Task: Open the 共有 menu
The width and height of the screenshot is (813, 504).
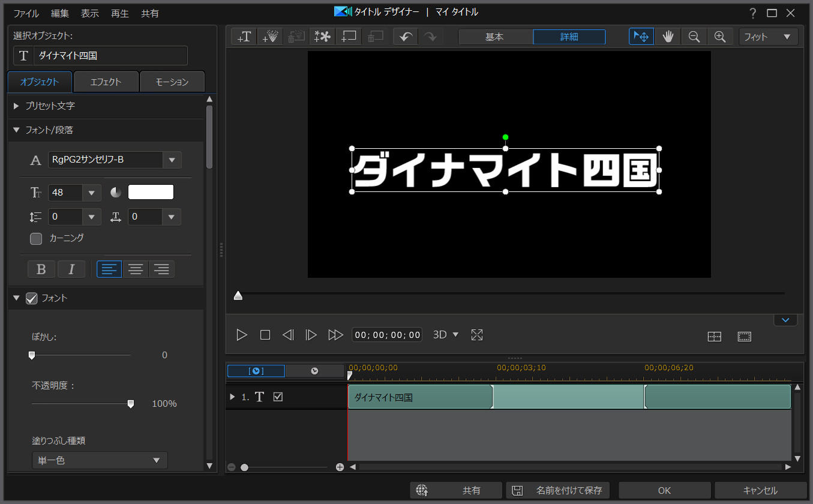Action: 150,13
